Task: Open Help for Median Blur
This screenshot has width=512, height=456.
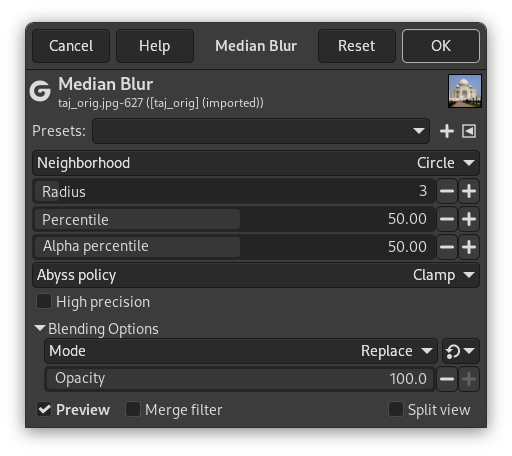Action: pyautogui.click(x=155, y=46)
